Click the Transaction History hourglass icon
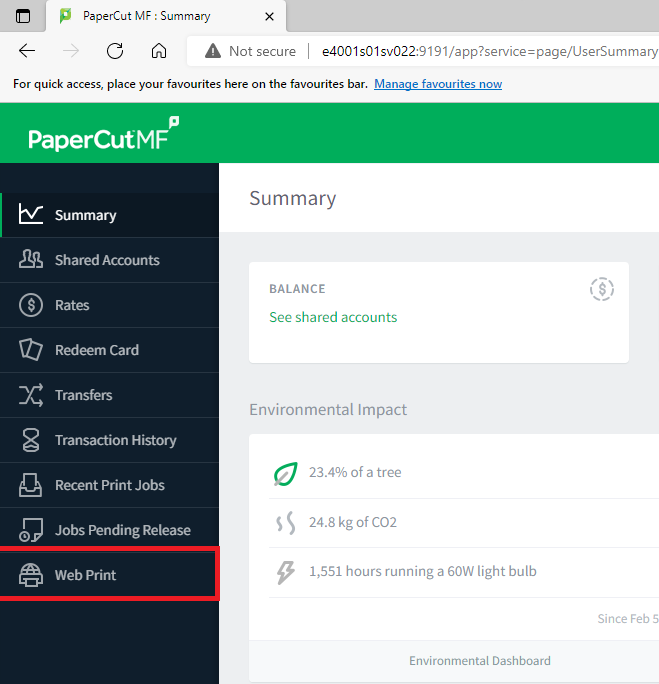The image size is (659, 684). click(31, 440)
